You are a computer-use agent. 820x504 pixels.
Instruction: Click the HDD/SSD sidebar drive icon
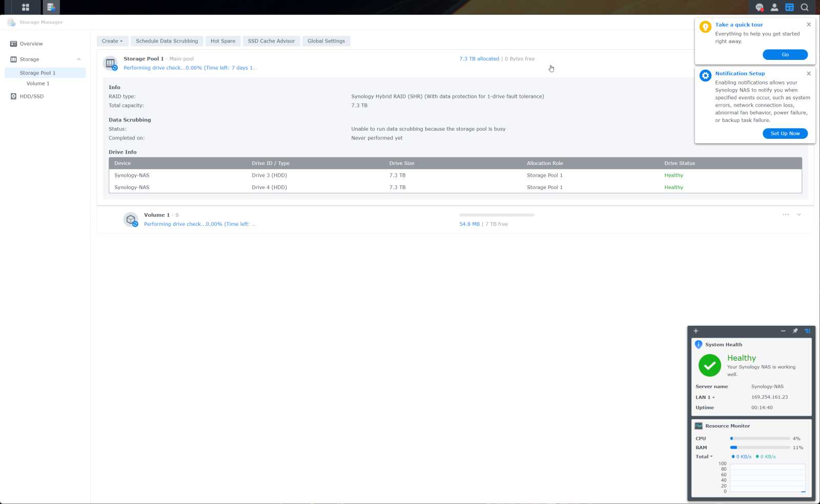pos(13,96)
